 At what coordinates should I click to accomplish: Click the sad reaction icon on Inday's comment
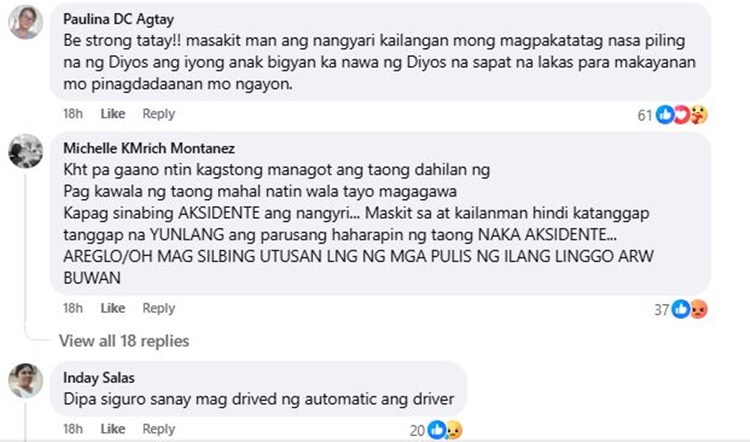[454, 430]
